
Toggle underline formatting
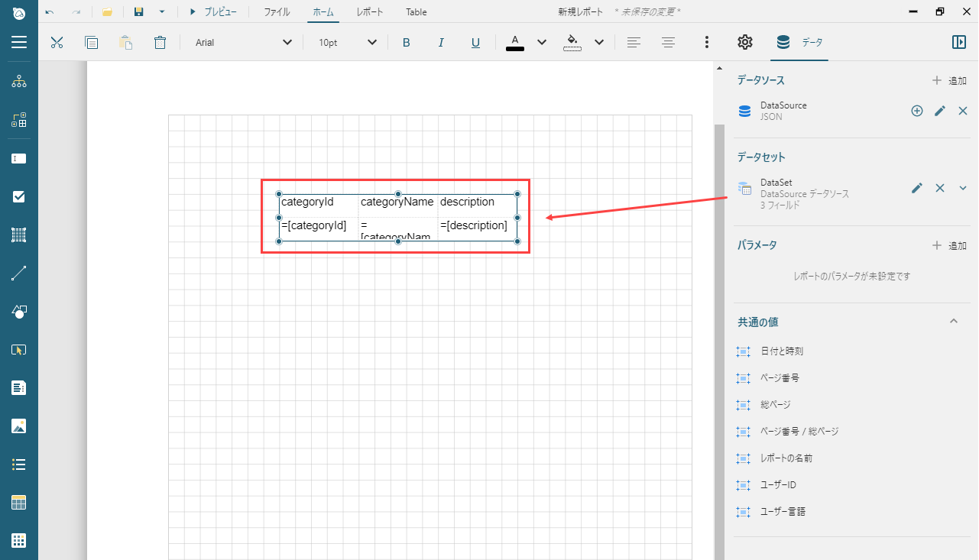[475, 43]
